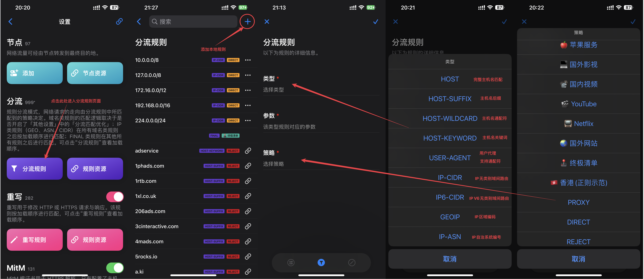This screenshot has width=644, height=279.
Task: Select 国外网站 policy
Action: pyautogui.click(x=579, y=143)
